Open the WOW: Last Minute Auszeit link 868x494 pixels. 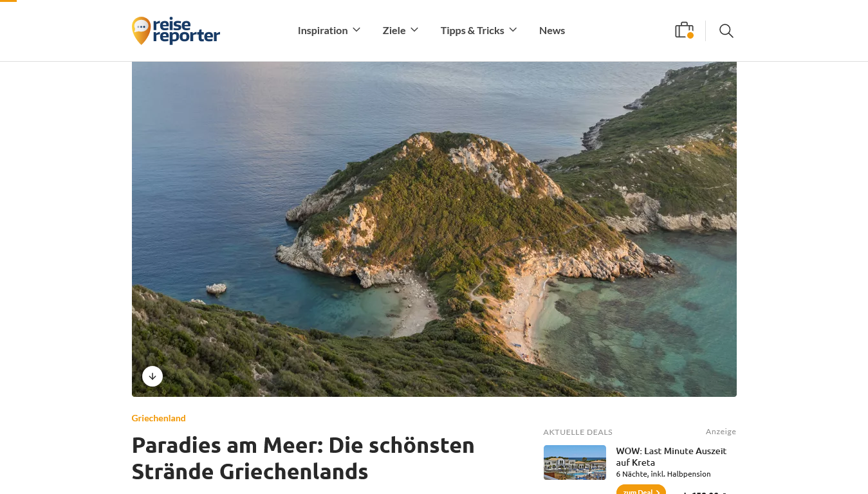[x=671, y=457]
